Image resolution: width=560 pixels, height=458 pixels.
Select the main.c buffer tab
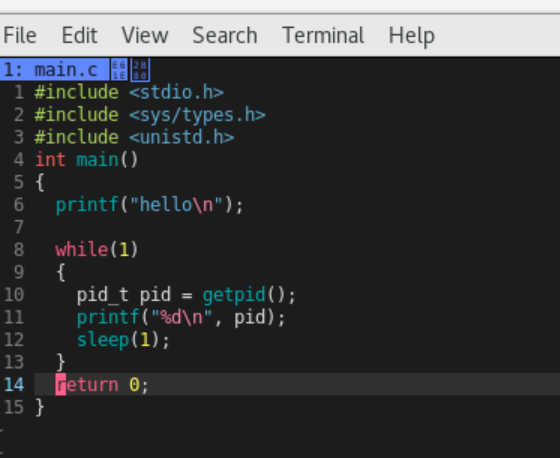[54, 69]
